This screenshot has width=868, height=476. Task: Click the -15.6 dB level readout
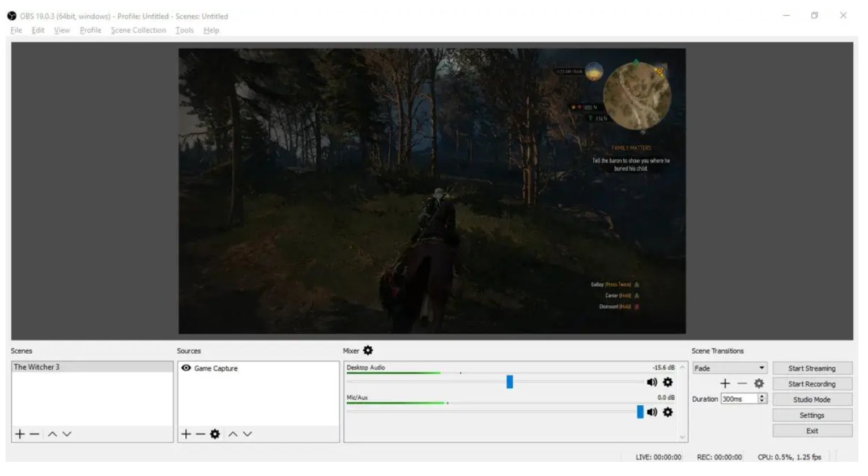click(x=663, y=368)
